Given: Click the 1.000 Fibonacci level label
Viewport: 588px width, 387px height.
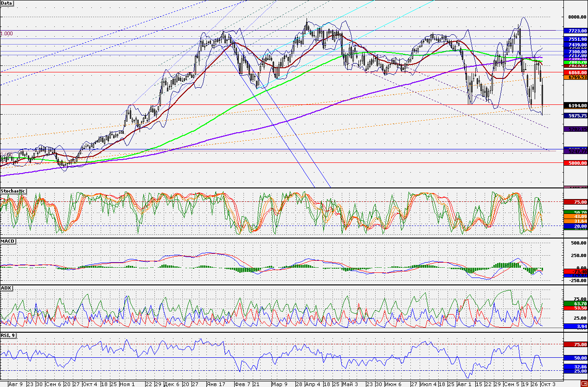Looking at the screenshot, I should [6, 33].
